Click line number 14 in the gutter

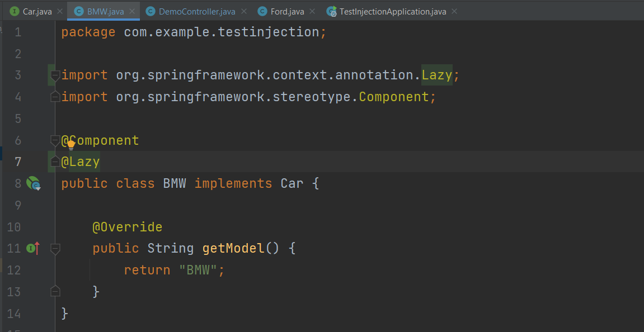click(x=14, y=313)
